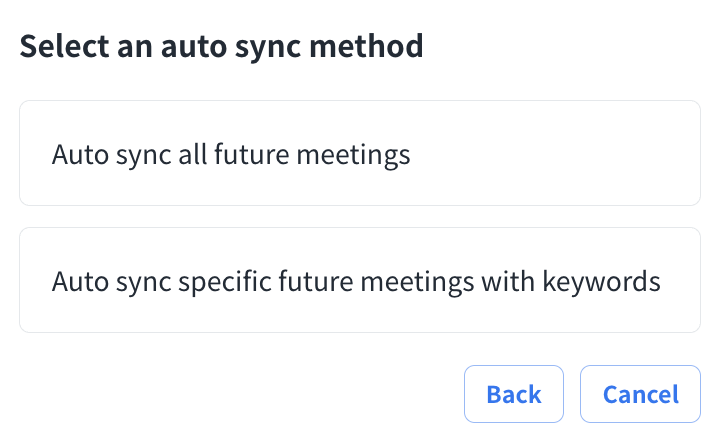Pick the keywords-based sync method card
Screen dimensions: 722x440
[x=359, y=280]
